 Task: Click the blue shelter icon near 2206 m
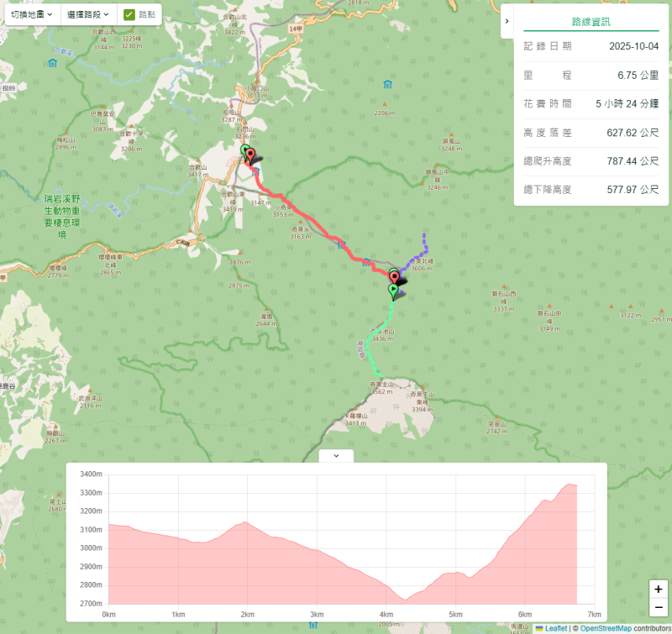coord(386,85)
